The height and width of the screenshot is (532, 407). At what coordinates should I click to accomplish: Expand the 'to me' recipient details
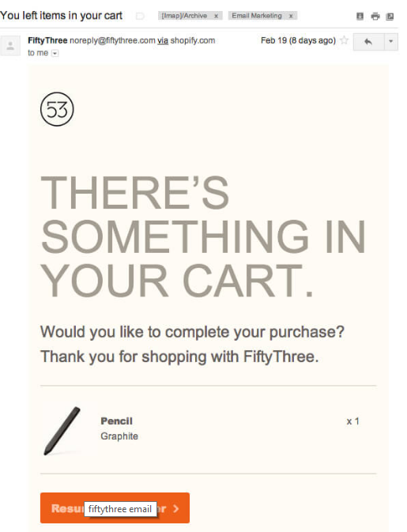55,53
